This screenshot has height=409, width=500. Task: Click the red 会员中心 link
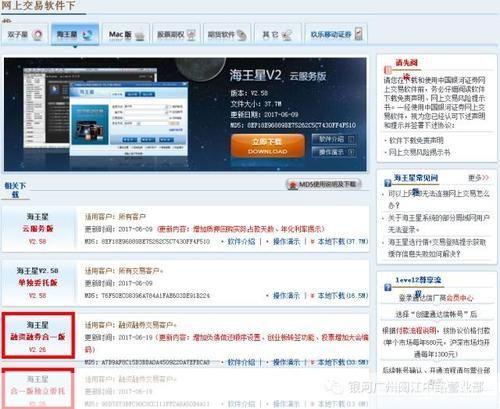[x=460, y=298]
